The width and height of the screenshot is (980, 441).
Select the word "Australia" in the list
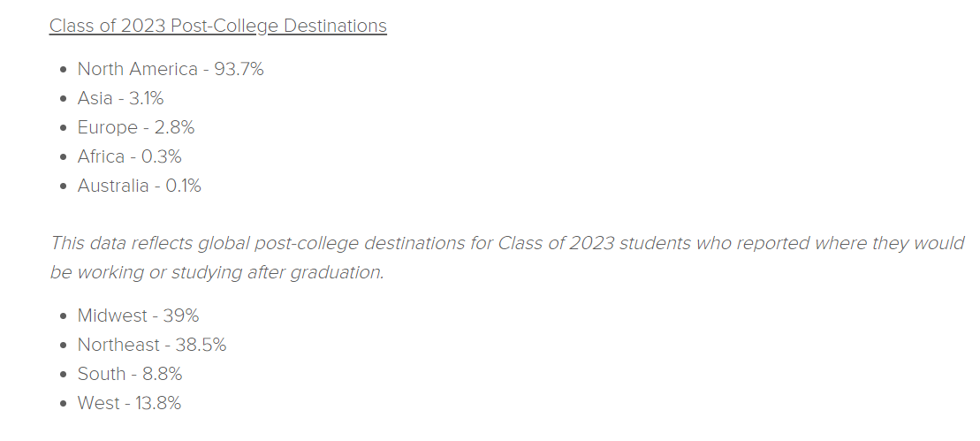pos(113,186)
